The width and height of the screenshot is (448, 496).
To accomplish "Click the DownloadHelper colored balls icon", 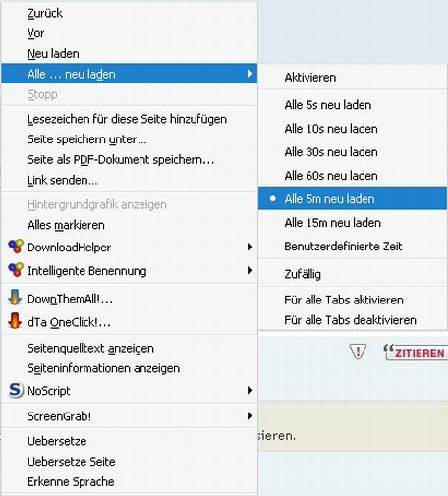I will pyautogui.click(x=16, y=247).
